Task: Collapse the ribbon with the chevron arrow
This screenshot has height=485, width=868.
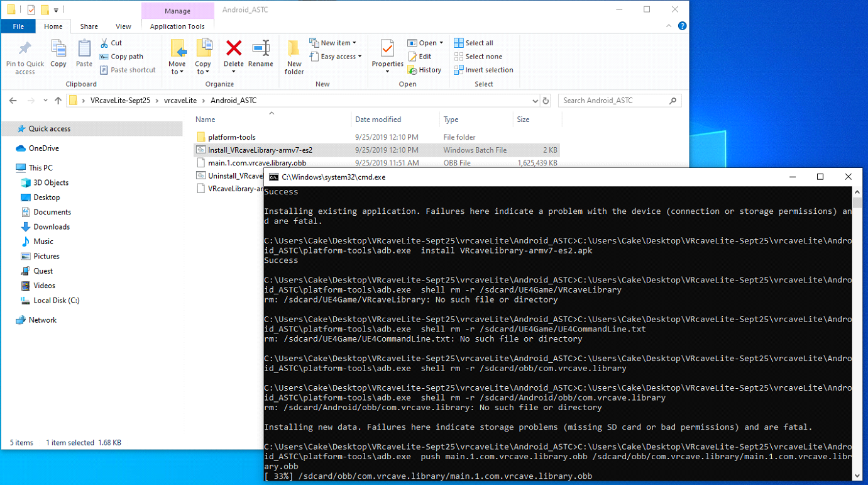Action: pos(669,26)
